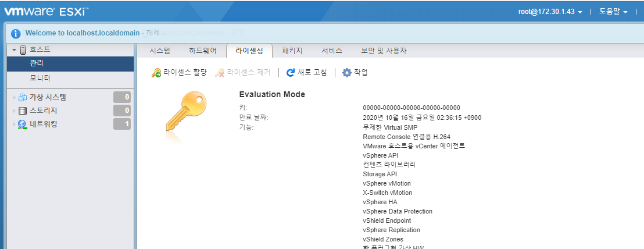Click VMware 호스트용 vCenter 에이전트 feature
Viewport: 644px width, 249px height.
click(414, 146)
